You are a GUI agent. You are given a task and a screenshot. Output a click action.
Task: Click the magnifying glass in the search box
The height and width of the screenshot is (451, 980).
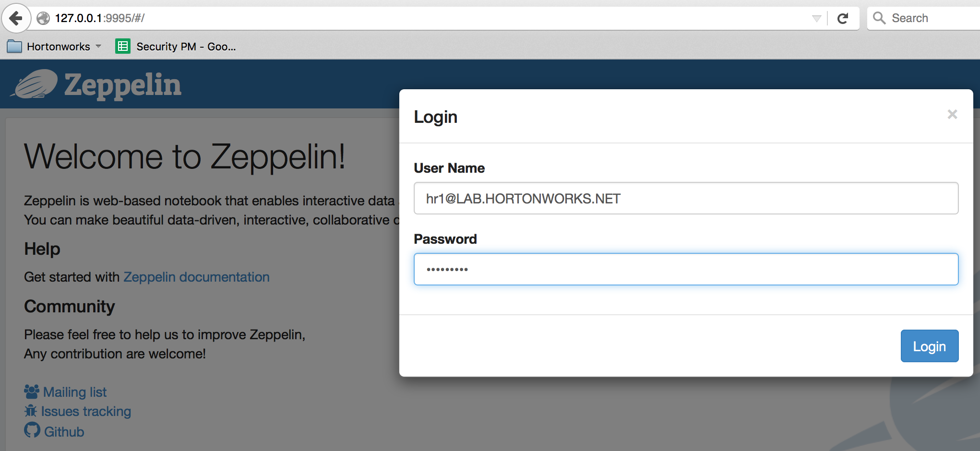tap(880, 18)
